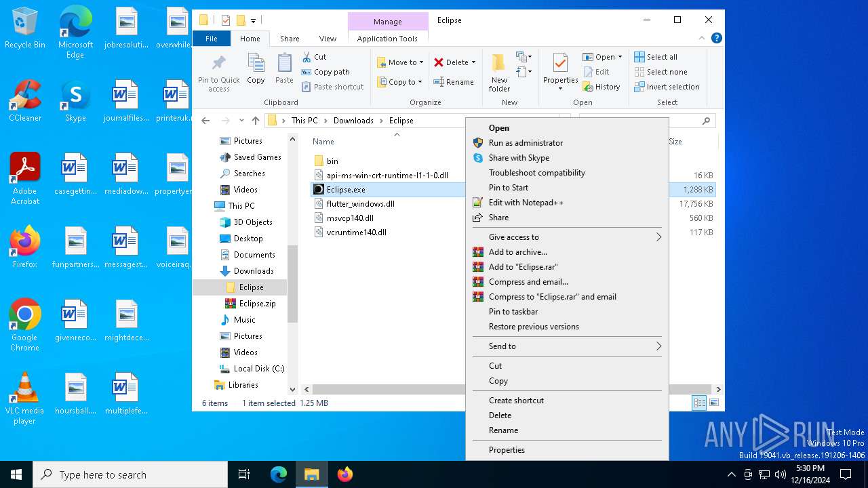Open the recent locations dropdown arrow
This screenshot has width=868, height=488.
[241, 121]
